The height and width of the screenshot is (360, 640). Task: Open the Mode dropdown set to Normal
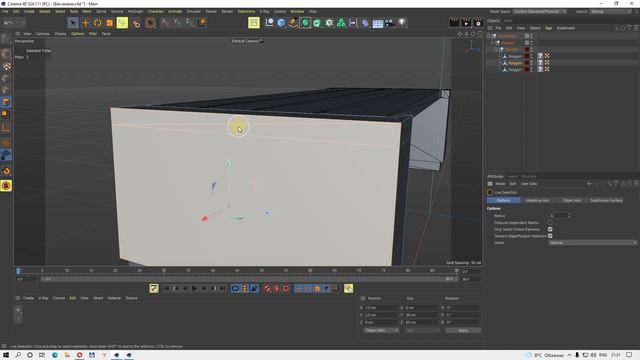[x=592, y=243]
